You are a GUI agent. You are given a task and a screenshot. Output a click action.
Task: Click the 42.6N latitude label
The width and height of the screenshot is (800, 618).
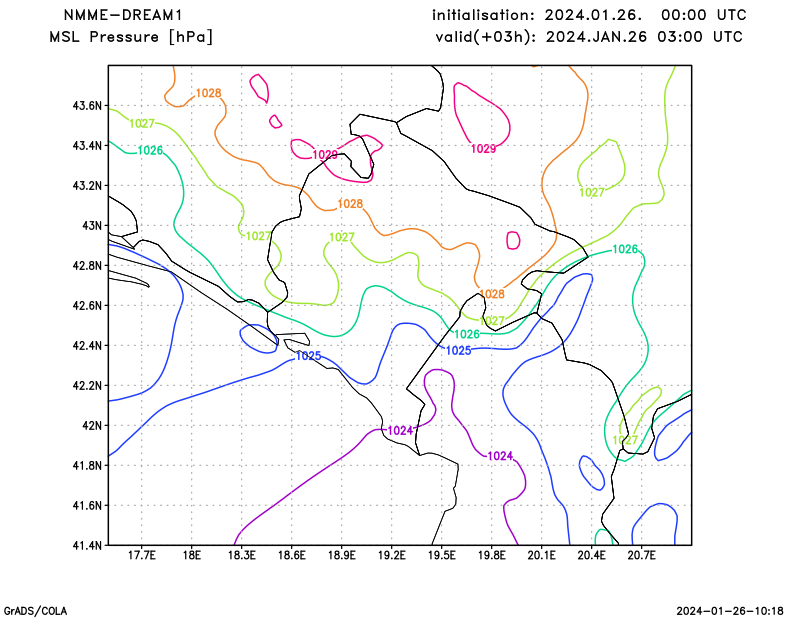point(87,306)
